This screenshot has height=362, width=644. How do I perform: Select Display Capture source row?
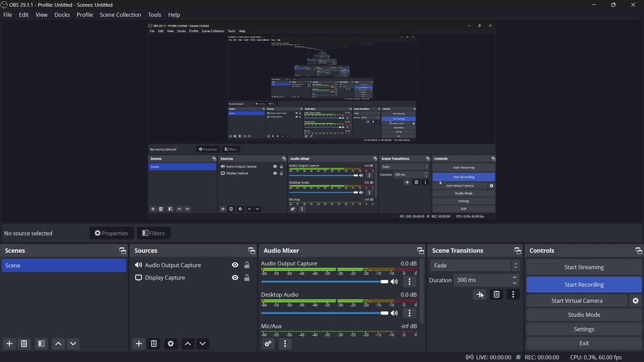click(x=192, y=278)
